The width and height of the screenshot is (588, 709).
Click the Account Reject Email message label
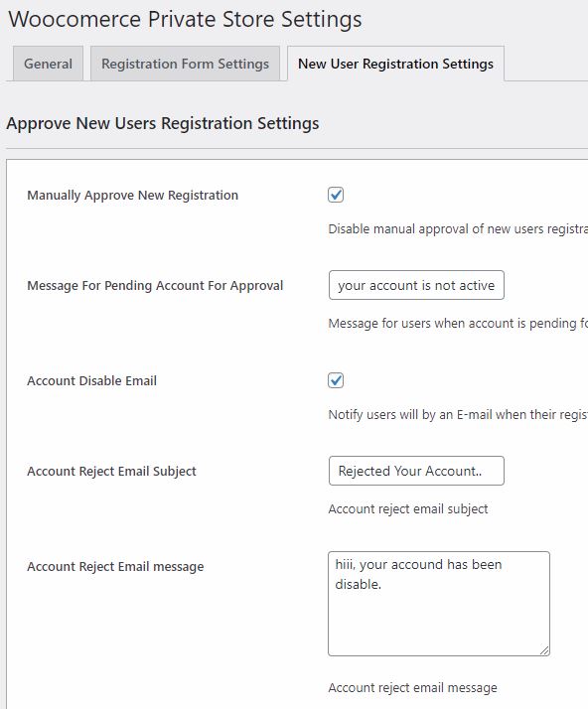tap(115, 567)
